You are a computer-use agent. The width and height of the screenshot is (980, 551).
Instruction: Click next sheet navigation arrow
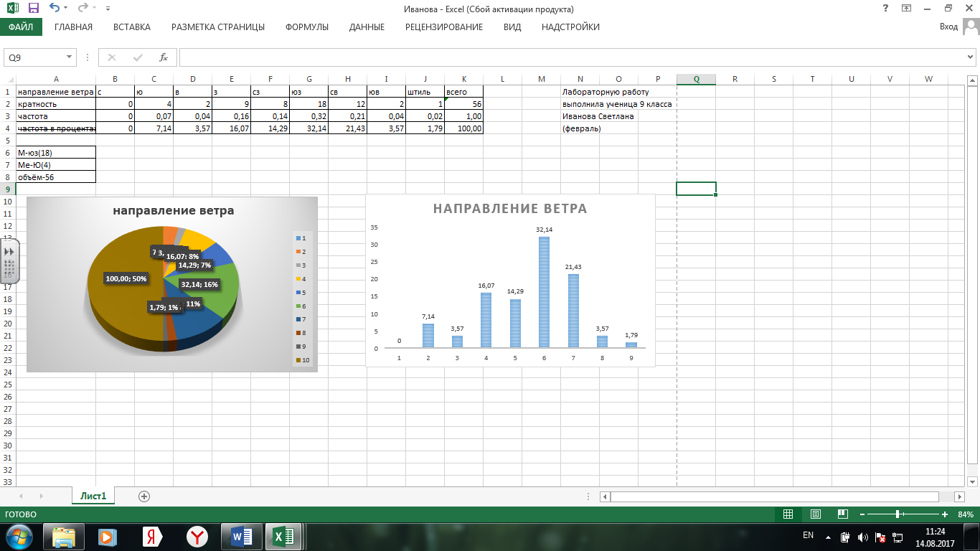[41, 496]
